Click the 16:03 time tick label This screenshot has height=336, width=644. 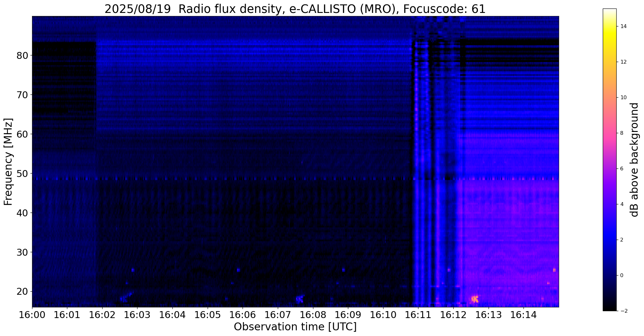click(137, 315)
